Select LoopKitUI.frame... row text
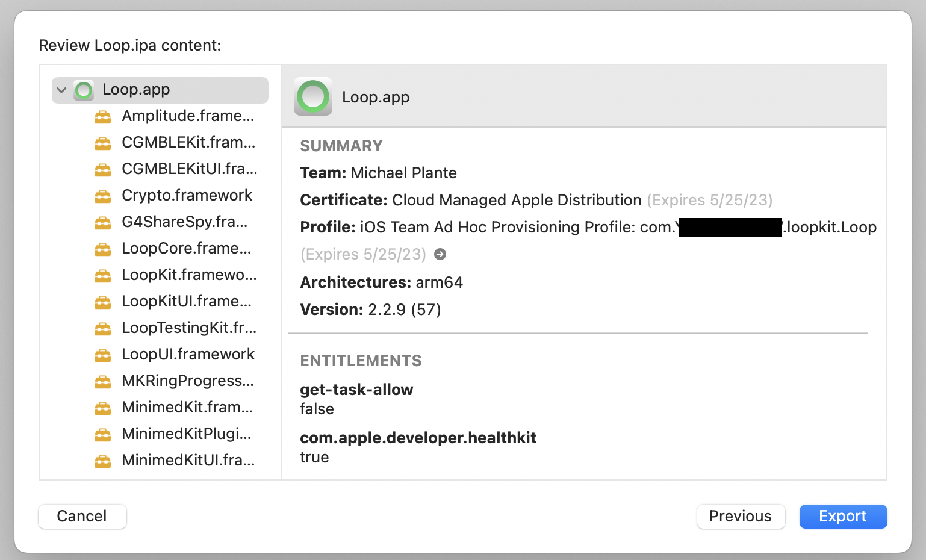Screen dimensions: 926x560 (187, 301)
